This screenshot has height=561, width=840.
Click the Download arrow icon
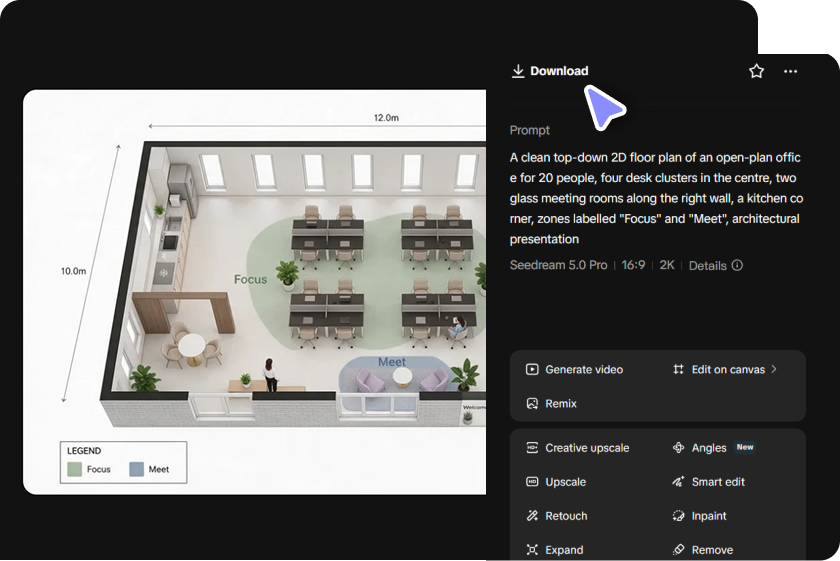click(518, 71)
